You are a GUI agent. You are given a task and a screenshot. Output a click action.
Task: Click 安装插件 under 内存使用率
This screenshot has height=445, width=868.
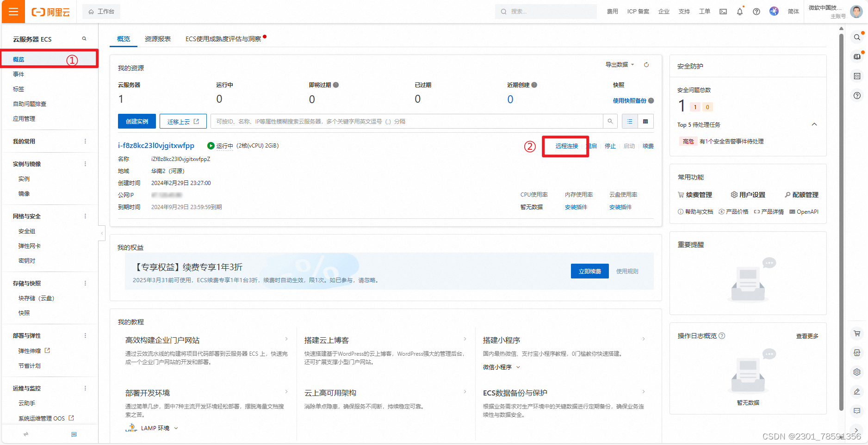point(576,207)
